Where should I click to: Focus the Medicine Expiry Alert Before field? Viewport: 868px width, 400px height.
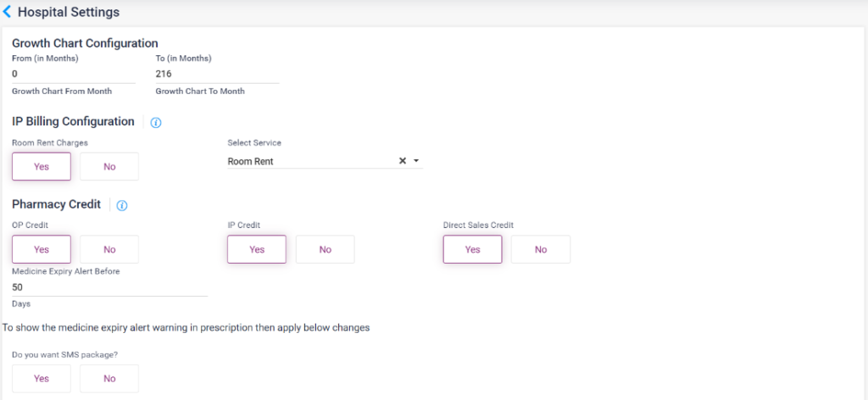click(x=109, y=287)
